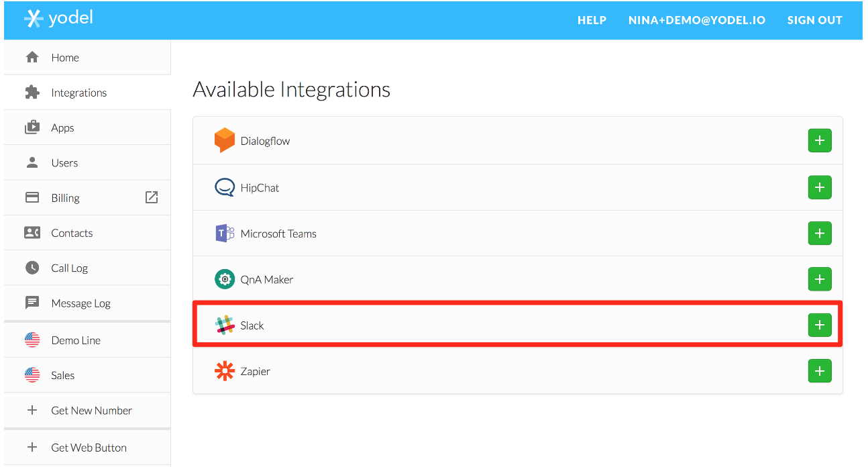This screenshot has height=467, width=868.
Task: Click the Available Integrations heading
Action: click(x=292, y=89)
